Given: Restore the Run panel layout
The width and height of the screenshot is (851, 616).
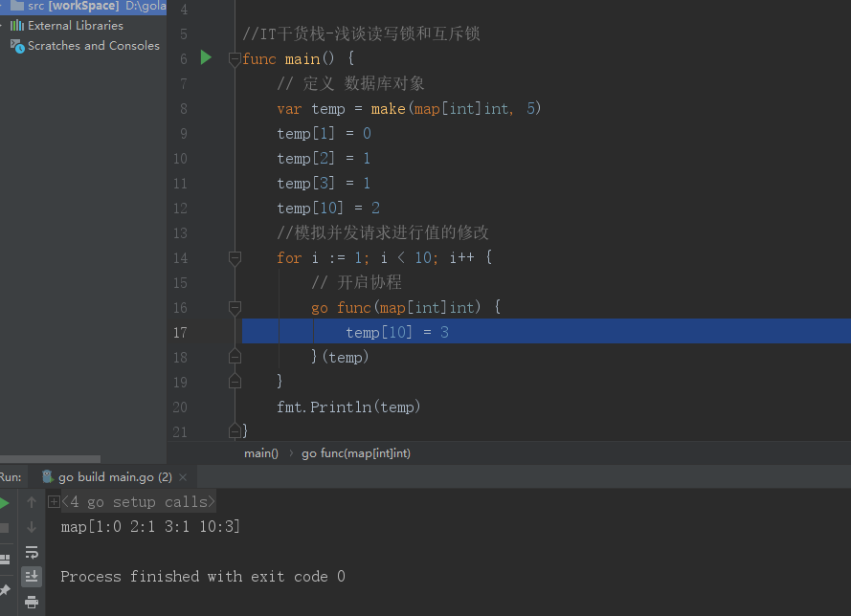Looking at the screenshot, I should tap(5, 559).
